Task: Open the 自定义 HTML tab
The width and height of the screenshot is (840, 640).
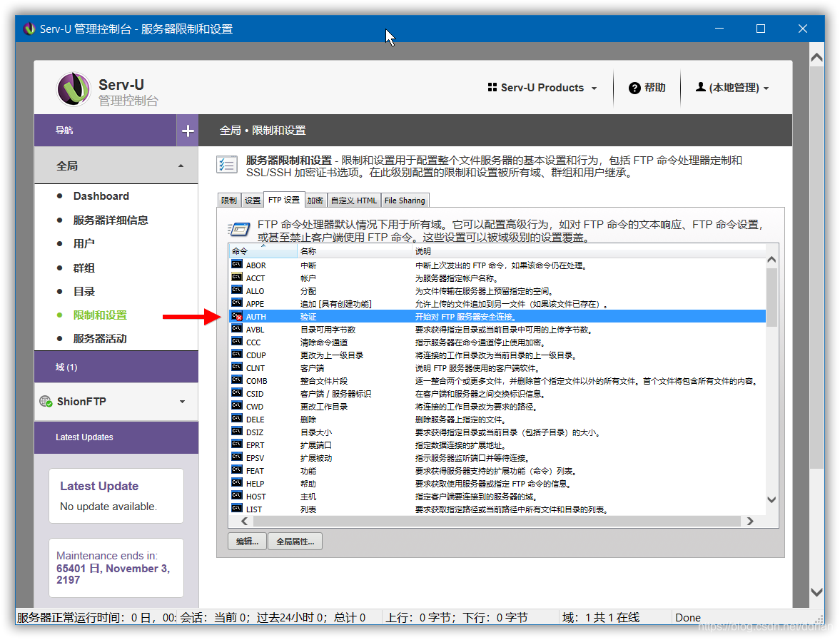Action: tap(353, 200)
